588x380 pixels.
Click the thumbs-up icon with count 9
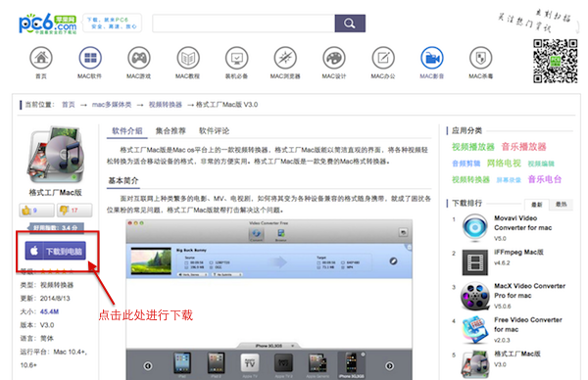pyautogui.click(x=26, y=211)
